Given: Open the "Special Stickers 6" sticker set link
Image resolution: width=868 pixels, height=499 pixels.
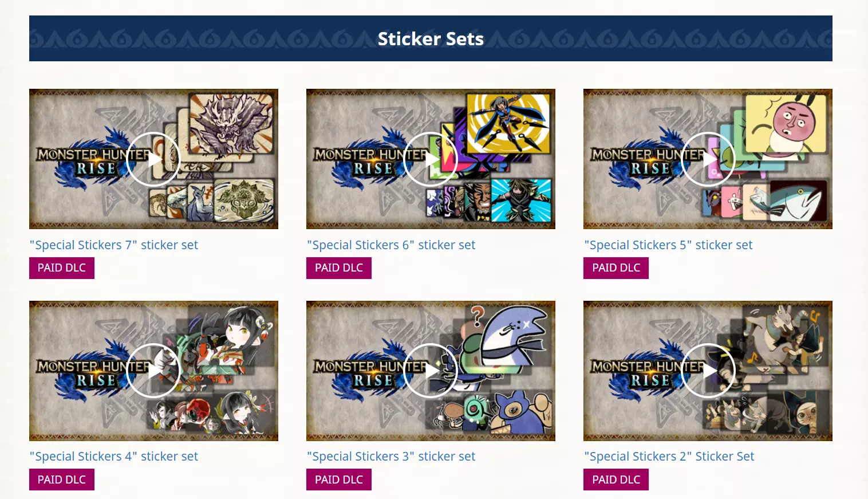Looking at the screenshot, I should click(391, 245).
